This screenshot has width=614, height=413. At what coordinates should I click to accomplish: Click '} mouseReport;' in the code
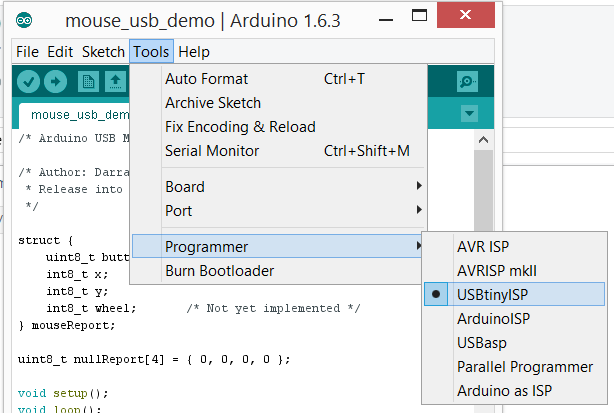67,325
